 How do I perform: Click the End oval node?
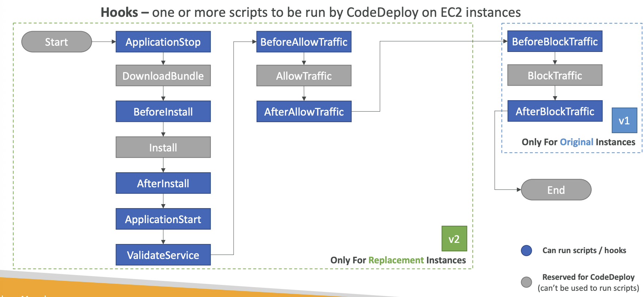[x=556, y=190]
